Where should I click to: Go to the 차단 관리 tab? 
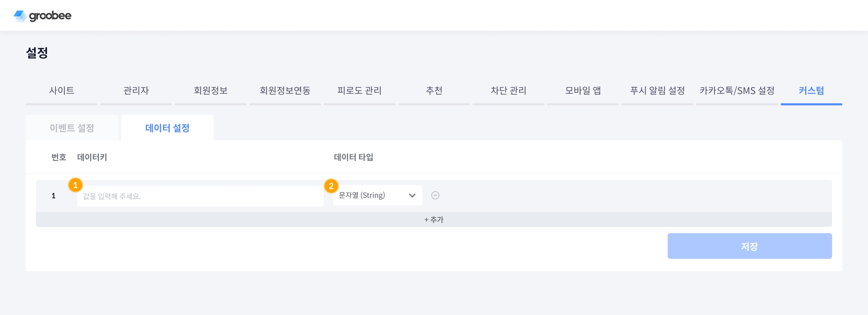click(x=508, y=91)
